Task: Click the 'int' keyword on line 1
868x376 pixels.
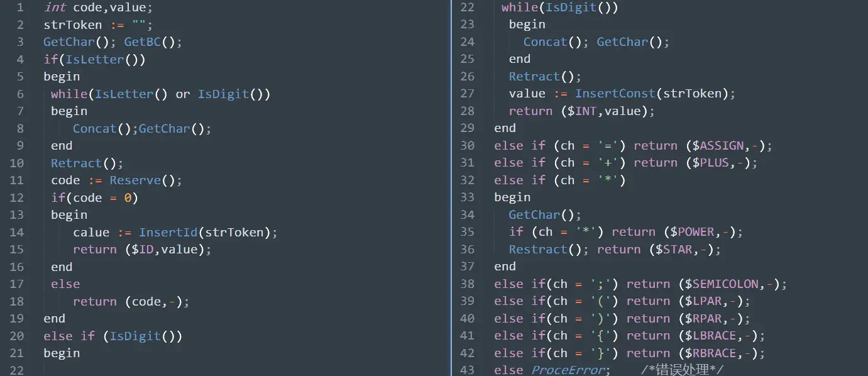Action: coord(55,8)
